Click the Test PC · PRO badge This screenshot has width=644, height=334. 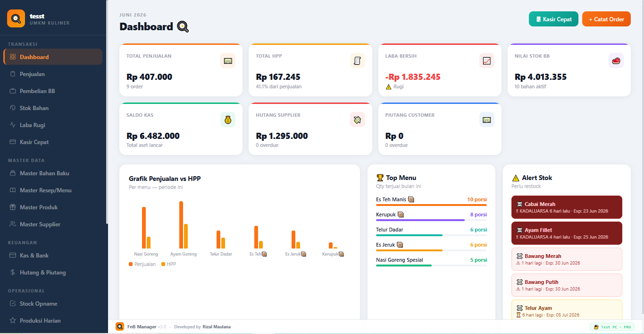[612, 327]
